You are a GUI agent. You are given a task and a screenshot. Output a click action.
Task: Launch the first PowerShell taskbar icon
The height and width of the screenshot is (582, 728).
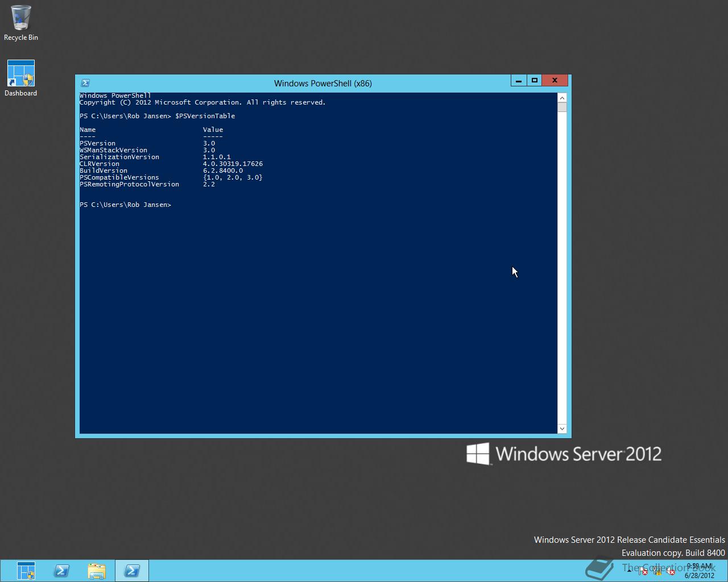point(61,571)
